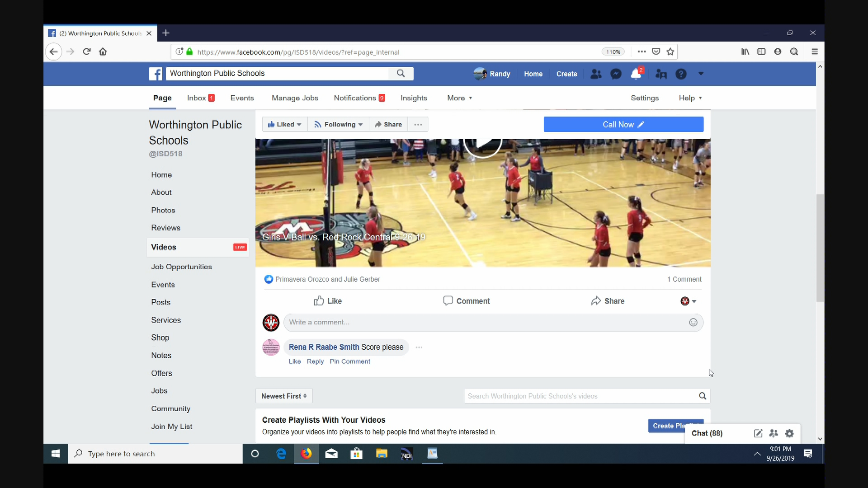
Task: Open new browser tab with plus
Action: click(x=166, y=33)
